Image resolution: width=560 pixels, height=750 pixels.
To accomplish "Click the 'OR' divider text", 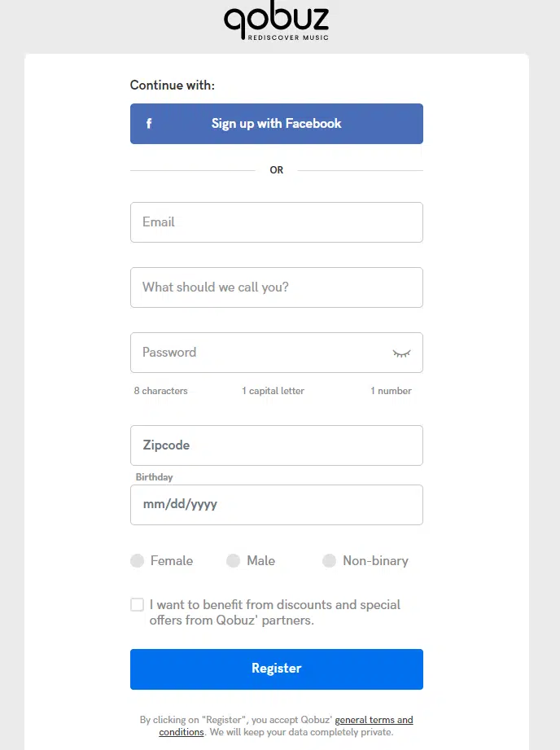I will [277, 170].
